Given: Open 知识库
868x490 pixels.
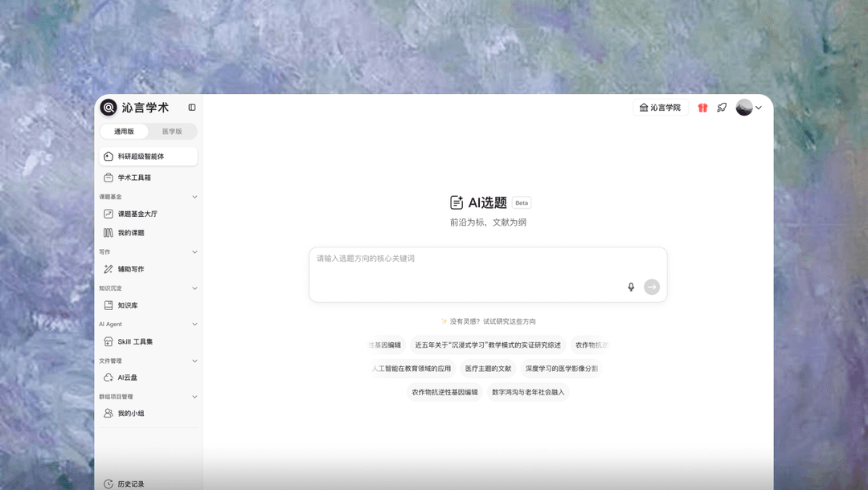Looking at the screenshot, I should 149,305.
